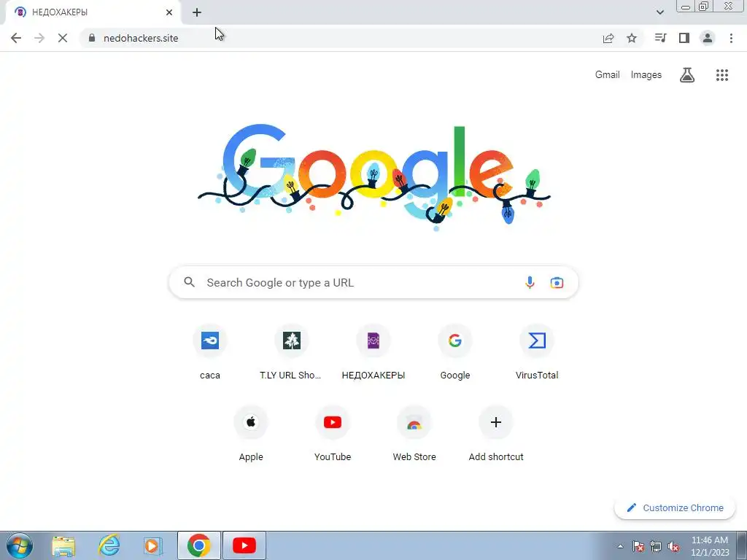Open the VirusTotal shortcut
The width and height of the screenshot is (747, 560).
pyautogui.click(x=537, y=354)
